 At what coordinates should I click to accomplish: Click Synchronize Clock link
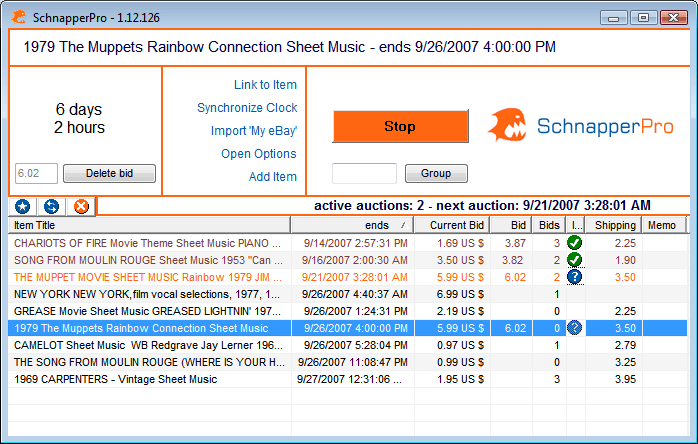(x=247, y=108)
